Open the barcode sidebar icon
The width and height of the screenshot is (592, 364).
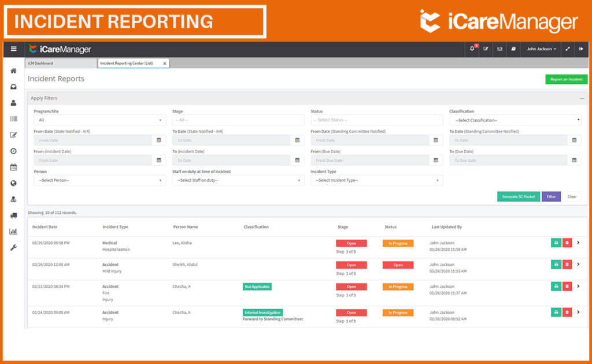pos(14,119)
